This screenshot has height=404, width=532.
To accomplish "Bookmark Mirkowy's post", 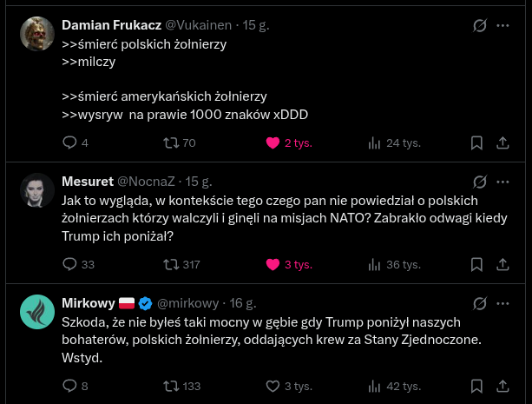I will tap(476, 386).
